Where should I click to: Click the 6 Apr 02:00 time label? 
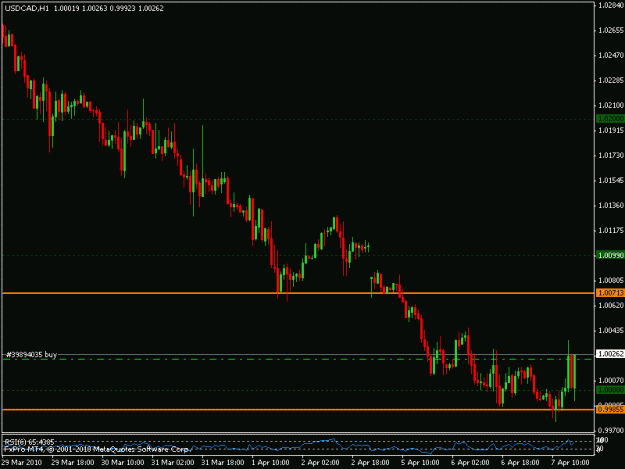470,463
